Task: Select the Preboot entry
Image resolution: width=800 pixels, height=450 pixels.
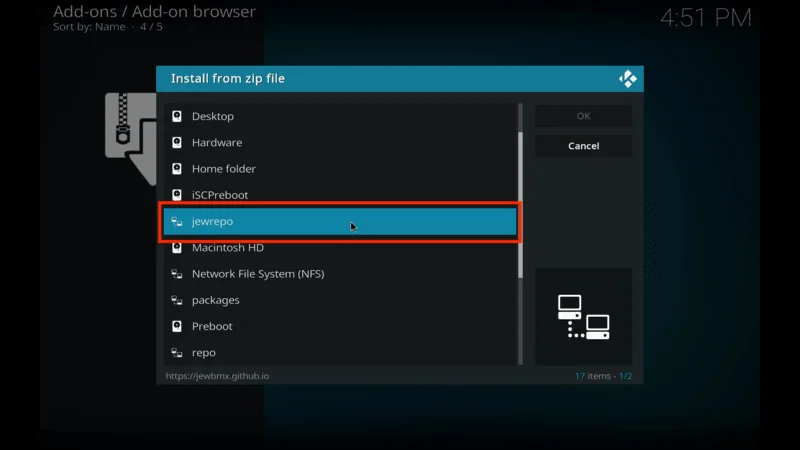Action: click(x=340, y=327)
